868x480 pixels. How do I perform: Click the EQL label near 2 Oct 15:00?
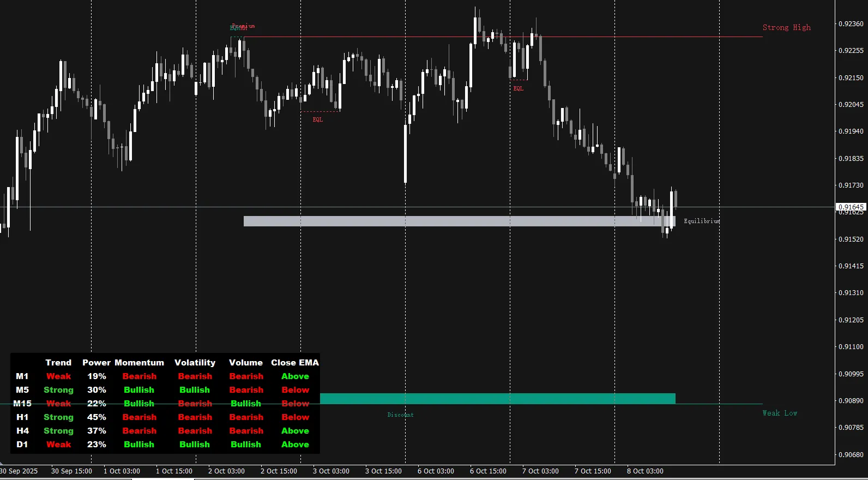(317, 119)
